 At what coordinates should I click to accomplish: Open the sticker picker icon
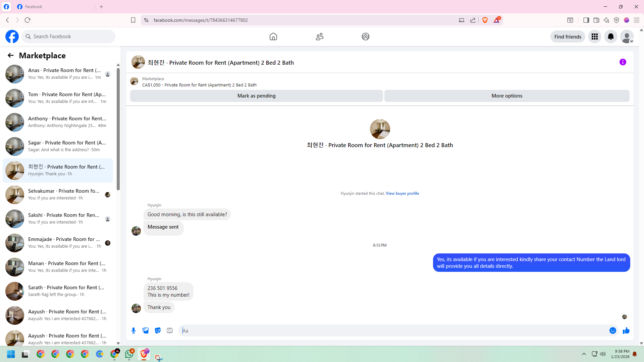pos(158,330)
